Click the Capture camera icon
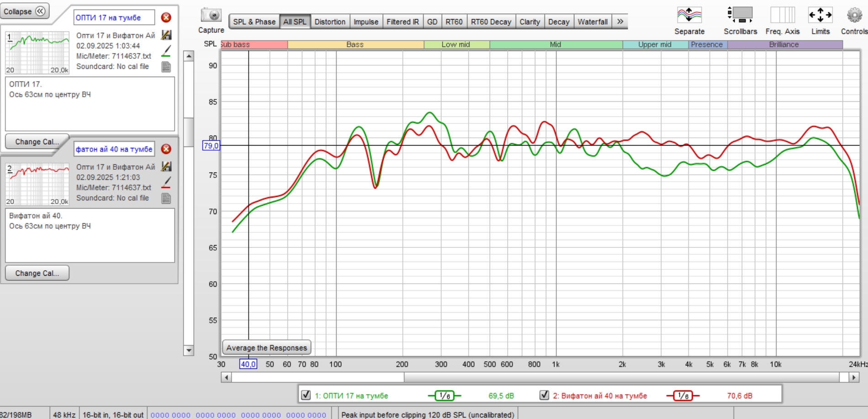 211,15
